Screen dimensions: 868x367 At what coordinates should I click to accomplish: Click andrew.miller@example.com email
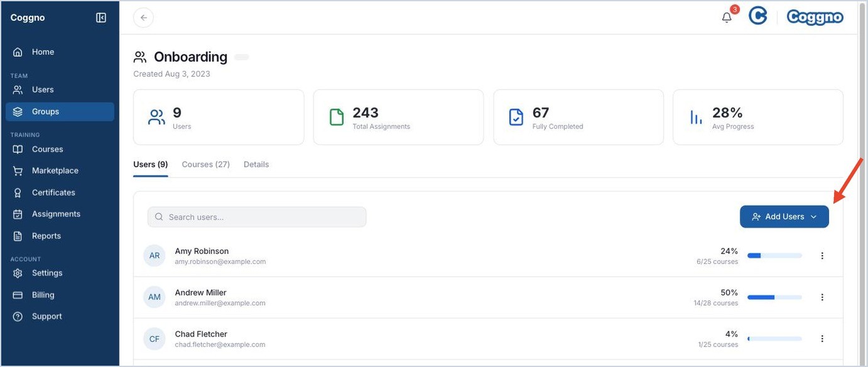point(220,303)
